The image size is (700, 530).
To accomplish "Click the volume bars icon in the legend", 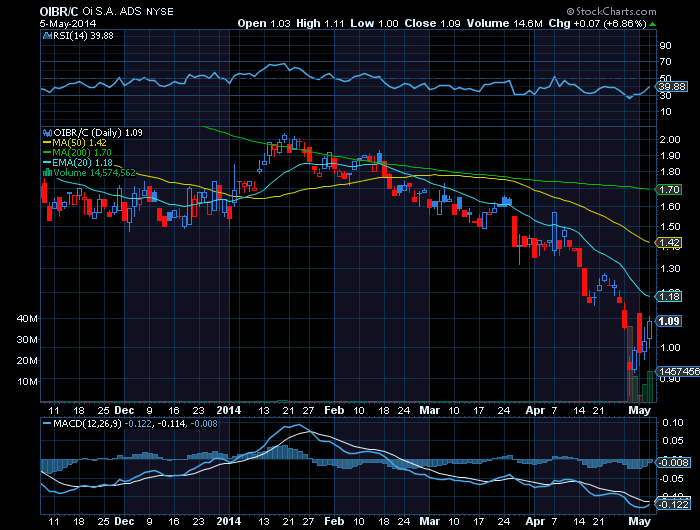I will 47,172.
